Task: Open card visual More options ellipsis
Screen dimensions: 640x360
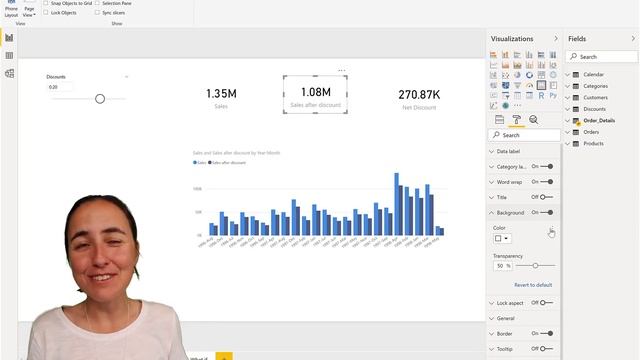Action: coord(342,71)
